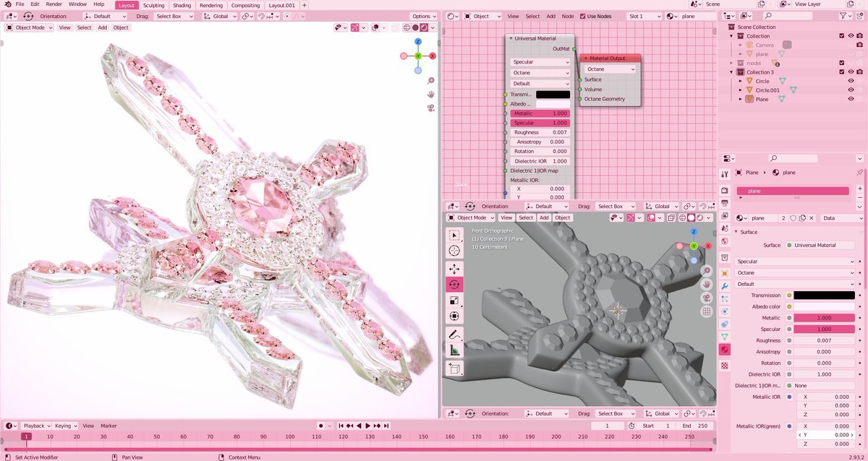Viewport: 868px width, 461px height.
Task: Open Playback popover in timeline
Action: pos(35,426)
